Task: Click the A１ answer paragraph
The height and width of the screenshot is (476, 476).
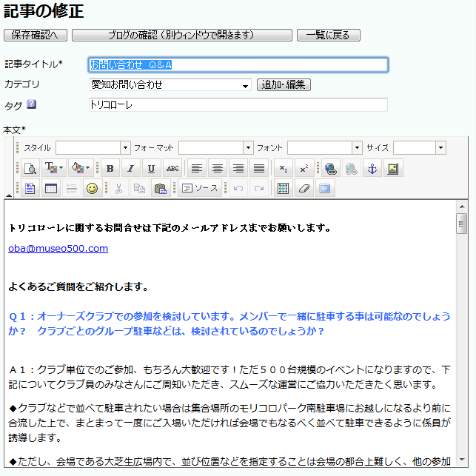Action: (x=229, y=377)
